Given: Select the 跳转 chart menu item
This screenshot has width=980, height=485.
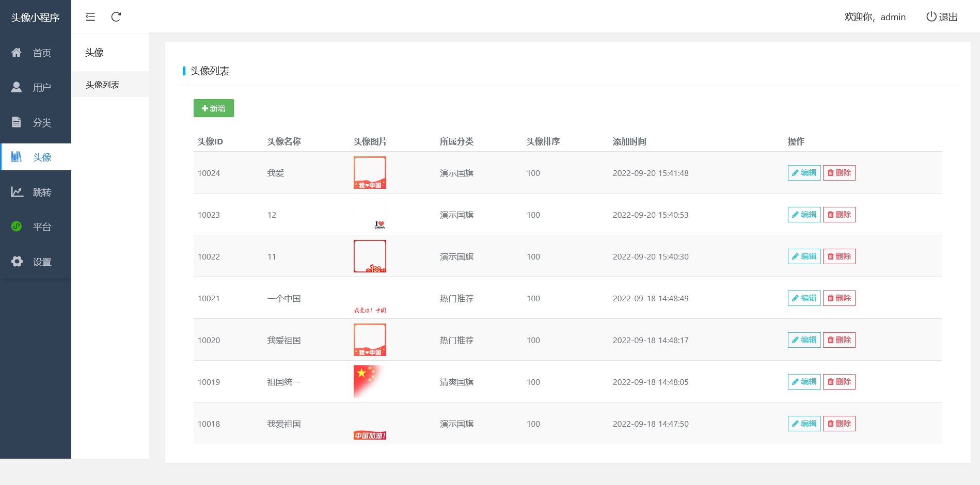Looking at the screenshot, I should 35,192.
